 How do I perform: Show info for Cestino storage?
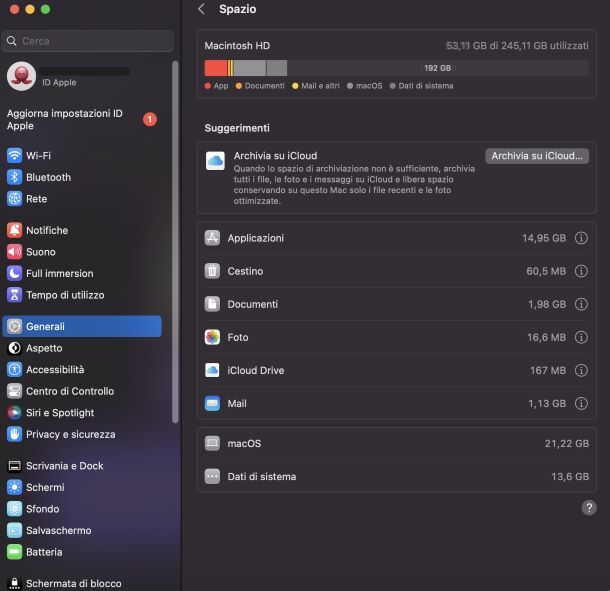[581, 271]
